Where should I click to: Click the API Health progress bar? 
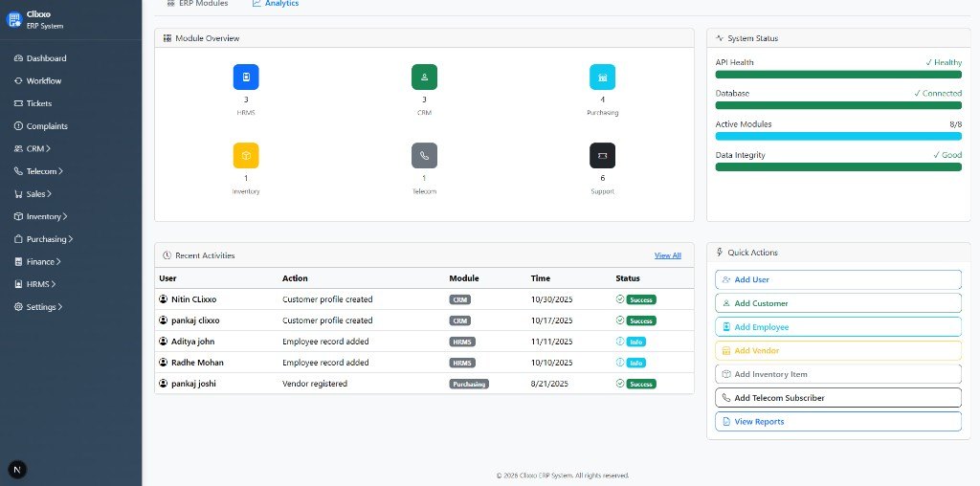point(838,75)
